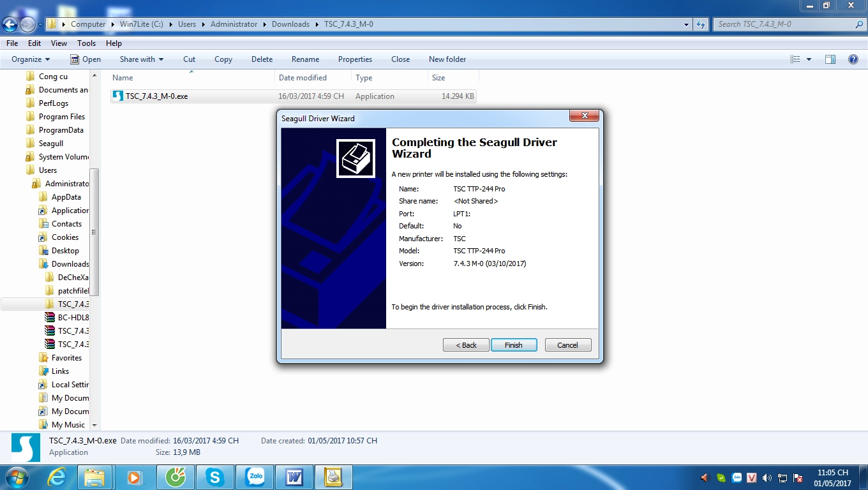The height and width of the screenshot is (490, 868).
Task: Open Internet Explorer from taskbar
Action: pos(57,477)
